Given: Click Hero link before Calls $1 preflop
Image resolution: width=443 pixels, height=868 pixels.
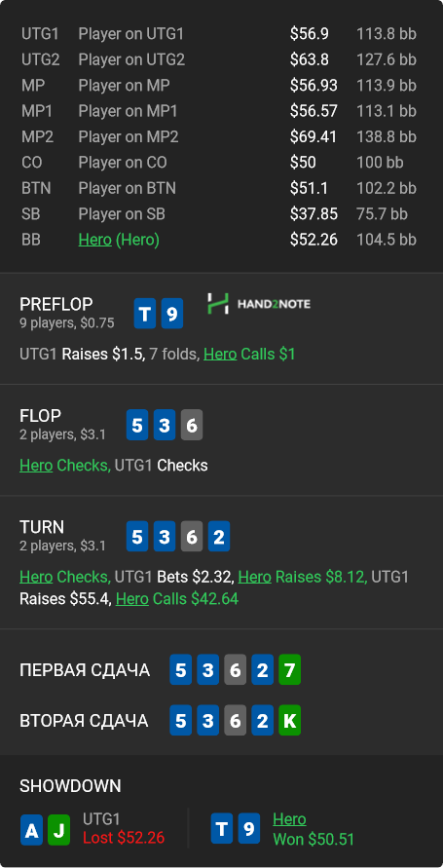Looking at the screenshot, I should pyautogui.click(x=220, y=354).
